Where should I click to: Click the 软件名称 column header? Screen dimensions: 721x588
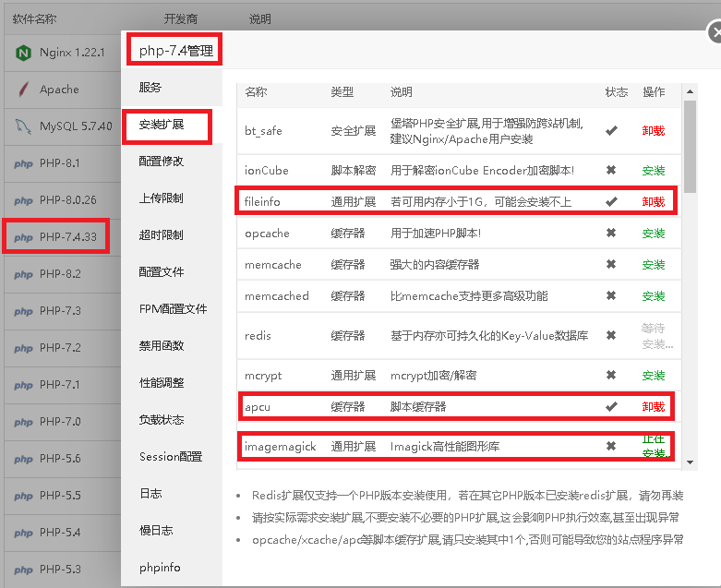point(34,19)
